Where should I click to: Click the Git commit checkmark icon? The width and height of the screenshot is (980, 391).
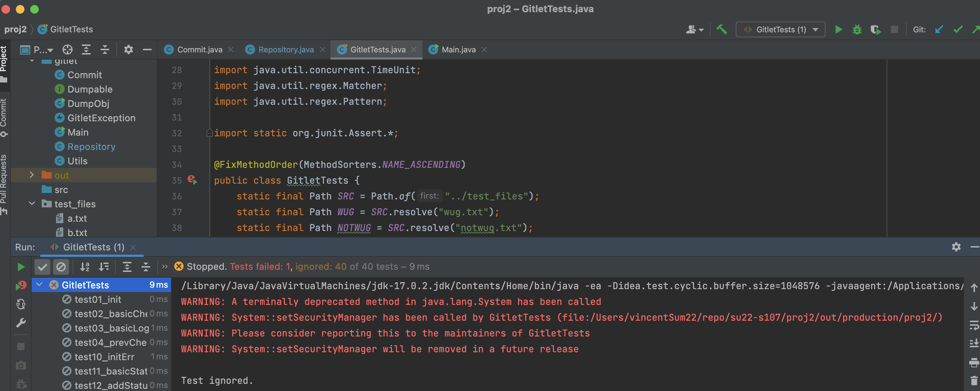(958, 29)
